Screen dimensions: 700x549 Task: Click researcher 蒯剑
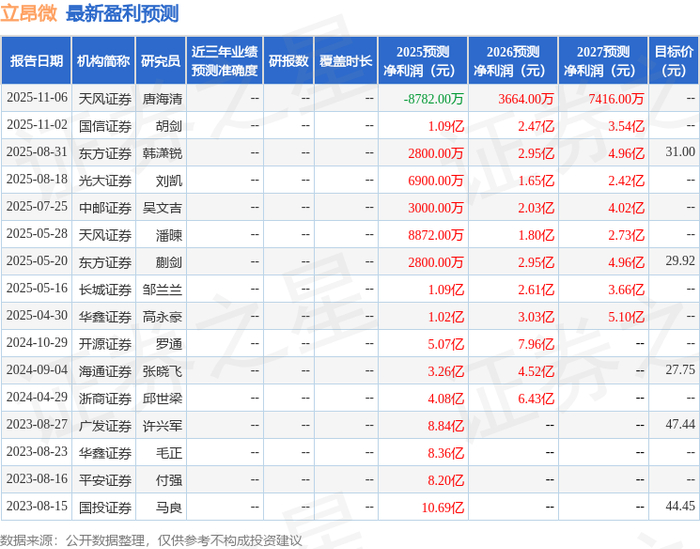[169, 262]
